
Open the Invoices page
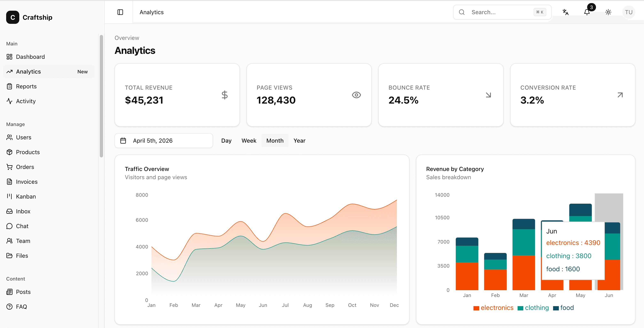tap(26, 181)
